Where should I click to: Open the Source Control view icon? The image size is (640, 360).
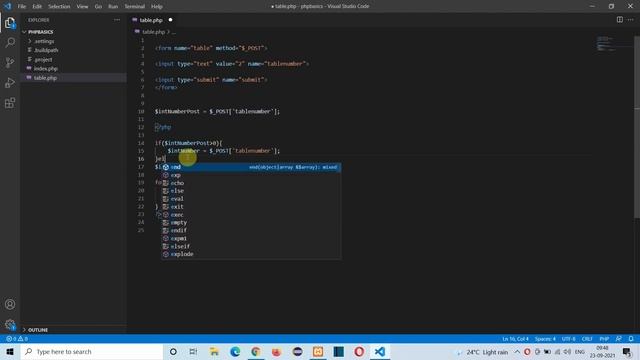10,62
